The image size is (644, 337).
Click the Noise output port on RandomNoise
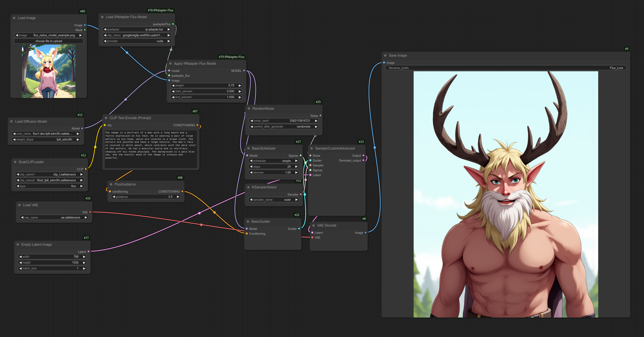(x=320, y=116)
